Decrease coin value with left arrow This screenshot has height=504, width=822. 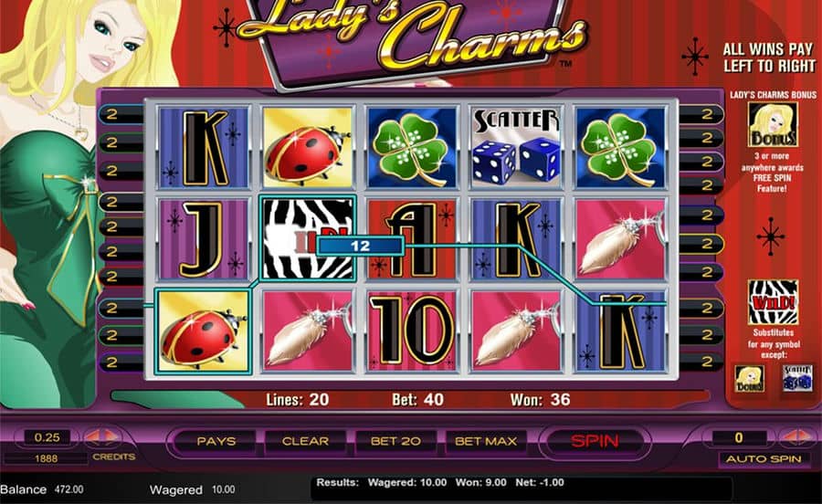tap(94, 436)
